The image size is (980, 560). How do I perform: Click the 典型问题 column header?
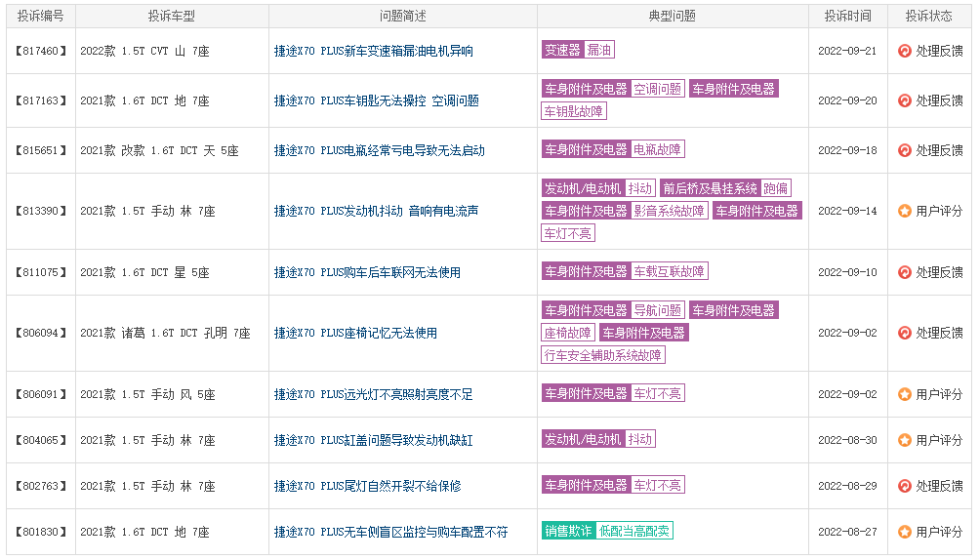click(673, 17)
